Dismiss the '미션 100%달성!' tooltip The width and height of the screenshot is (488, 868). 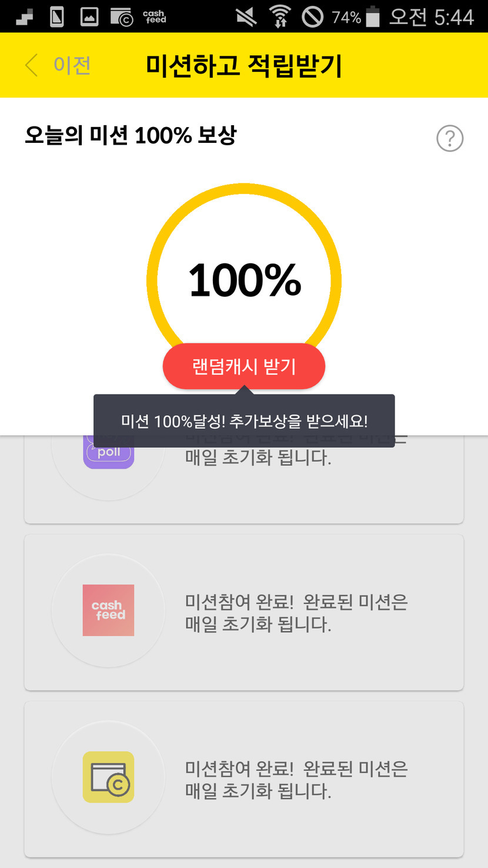(244, 421)
